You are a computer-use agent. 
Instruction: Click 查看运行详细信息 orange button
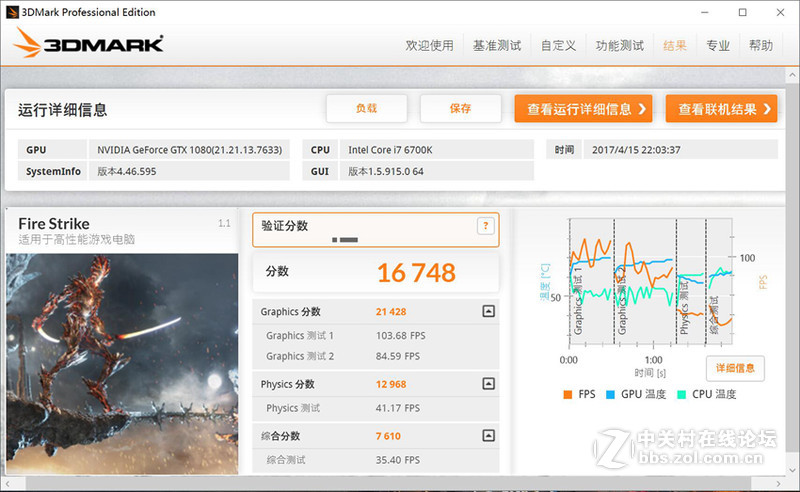583,108
